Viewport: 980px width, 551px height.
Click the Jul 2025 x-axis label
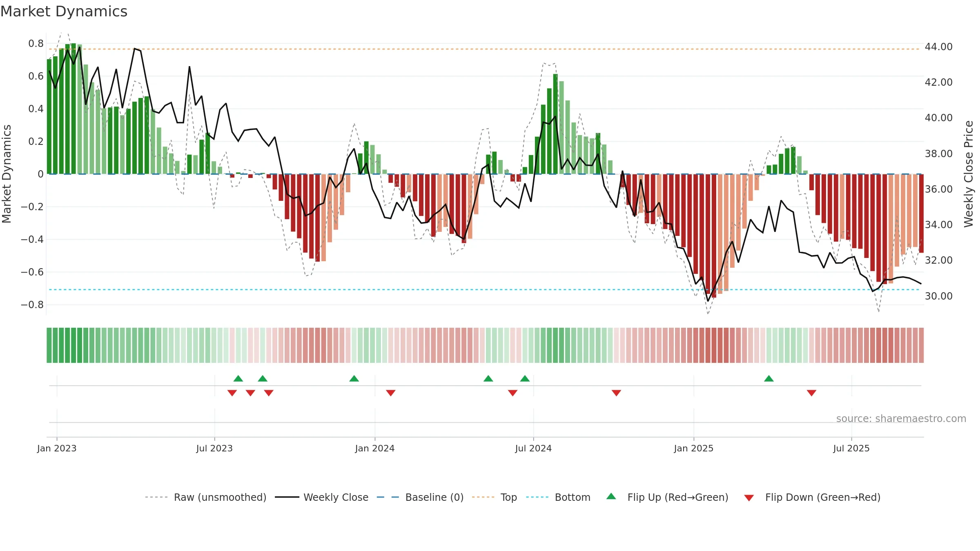851,448
